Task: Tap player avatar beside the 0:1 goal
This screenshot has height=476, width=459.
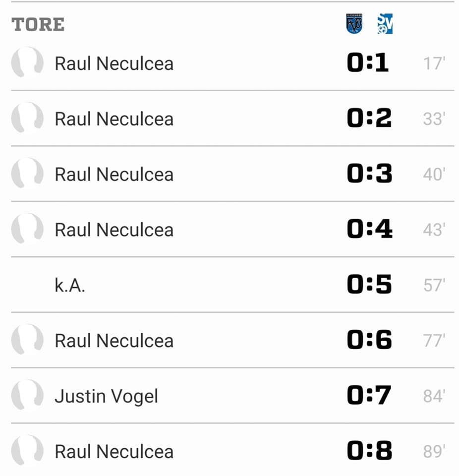Action: (27, 63)
